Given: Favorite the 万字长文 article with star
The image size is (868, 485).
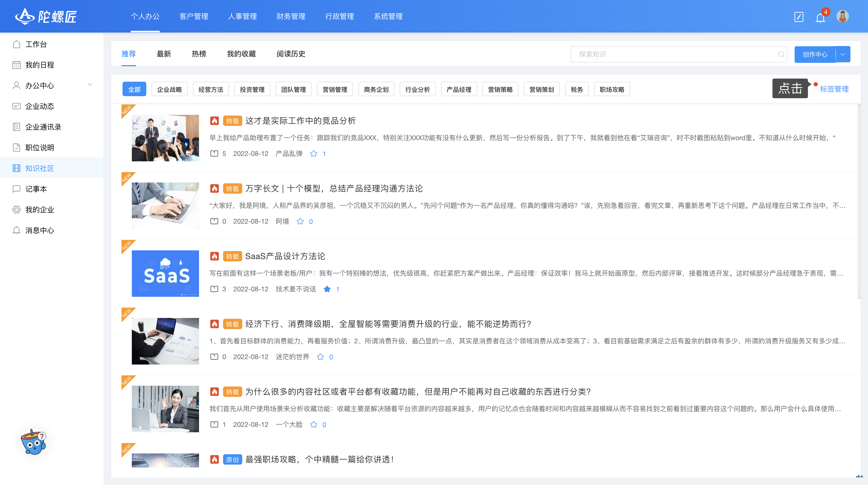Looking at the screenshot, I should (x=300, y=222).
